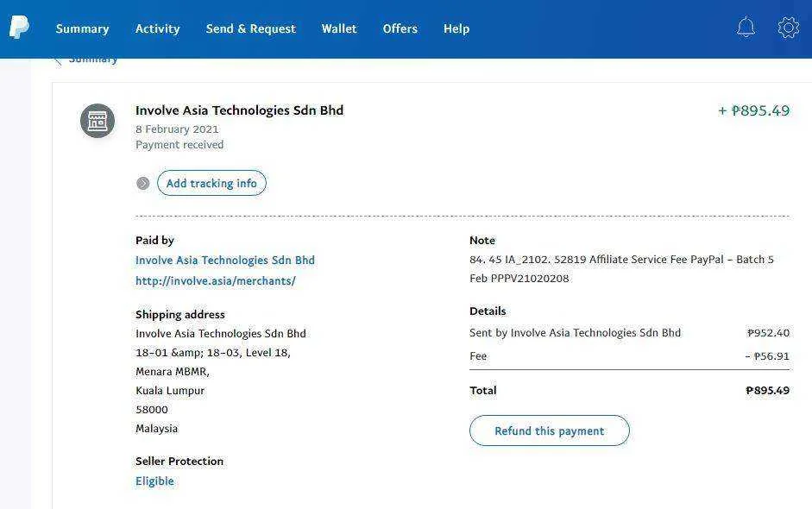Select the bold total ₱895.49
Viewport: 812px width, 509px height.
tap(767, 391)
